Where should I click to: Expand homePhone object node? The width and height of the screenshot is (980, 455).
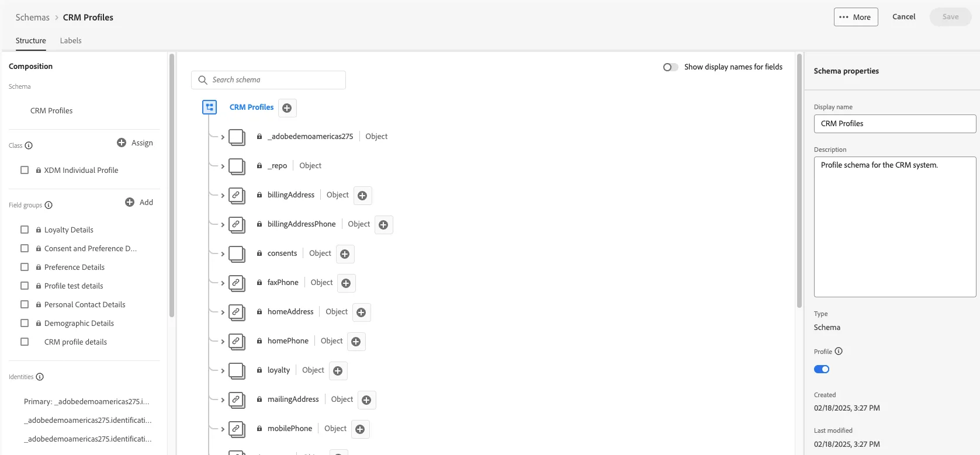tap(223, 342)
